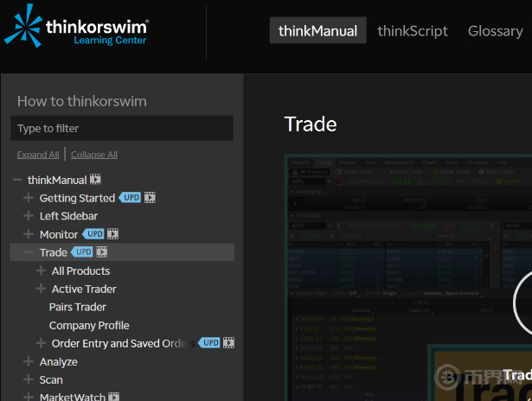Viewport: 532px width, 401px height.
Task: Click the Collapse All link
Action: tap(94, 155)
